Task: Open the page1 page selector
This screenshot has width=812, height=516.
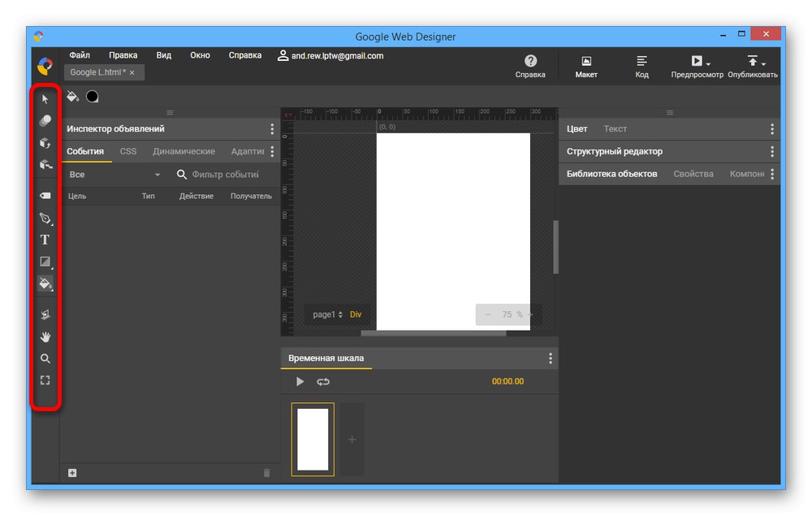Action: coord(327,314)
